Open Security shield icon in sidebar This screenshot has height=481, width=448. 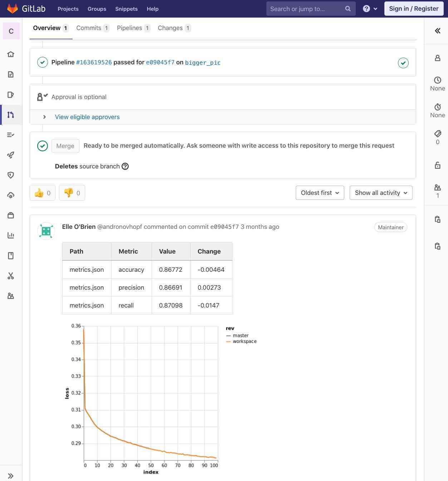click(11, 175)
